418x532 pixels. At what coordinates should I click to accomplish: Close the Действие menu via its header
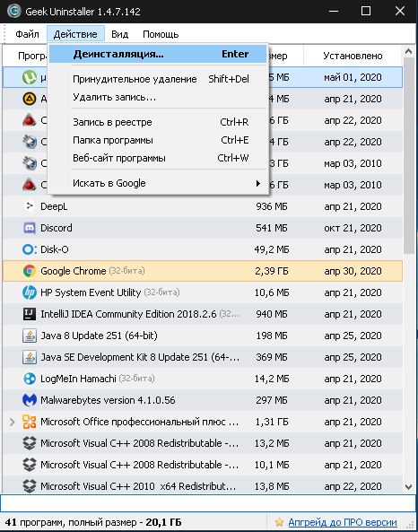pos(75,34)
